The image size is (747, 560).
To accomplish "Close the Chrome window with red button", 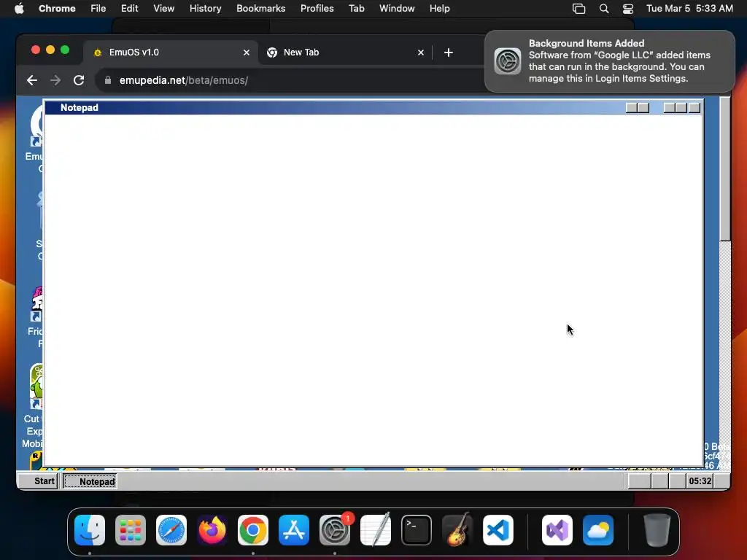I will click(35, 50).
